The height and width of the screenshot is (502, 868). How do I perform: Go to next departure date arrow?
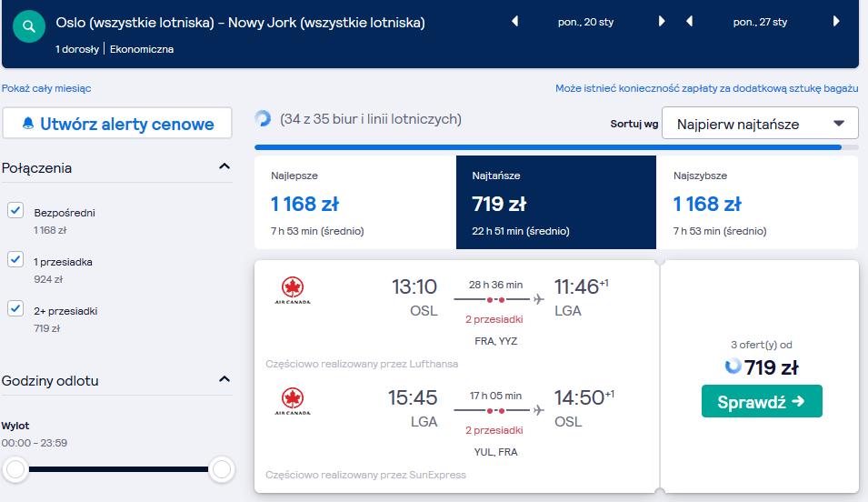[x=661, y=22]
